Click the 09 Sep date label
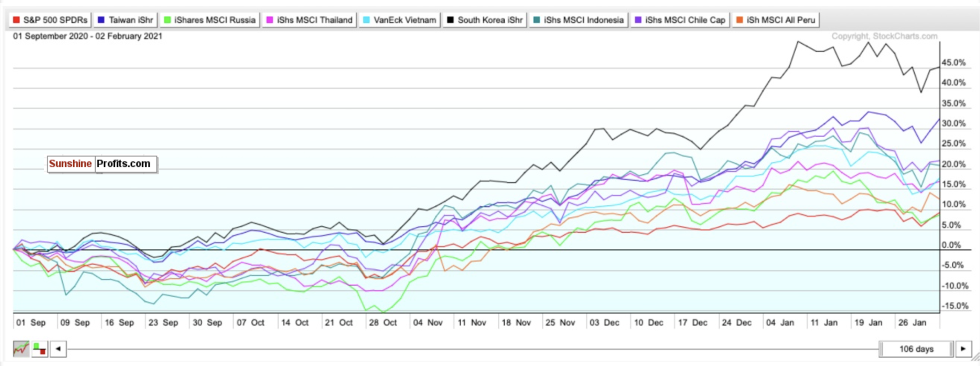 pos(75,323)
